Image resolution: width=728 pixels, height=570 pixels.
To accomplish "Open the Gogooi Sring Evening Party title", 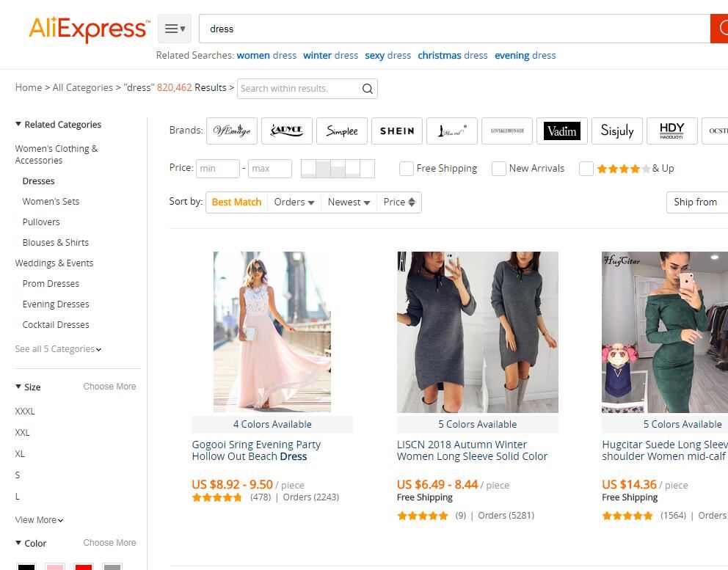I will (256, 450).
